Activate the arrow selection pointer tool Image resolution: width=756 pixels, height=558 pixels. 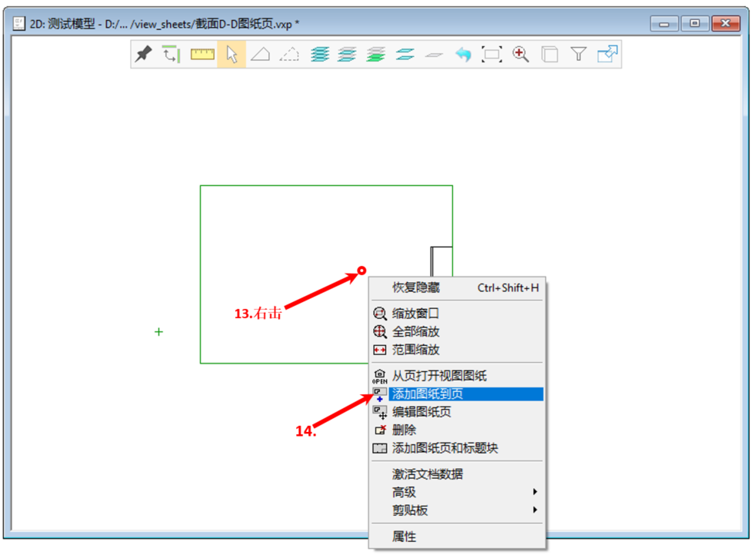[x=232, y=54]
